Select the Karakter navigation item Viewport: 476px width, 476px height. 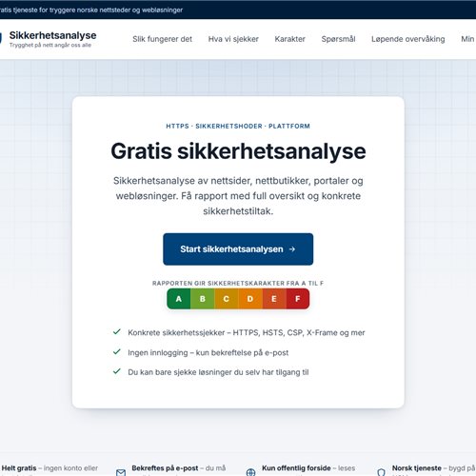coord(289,39)
